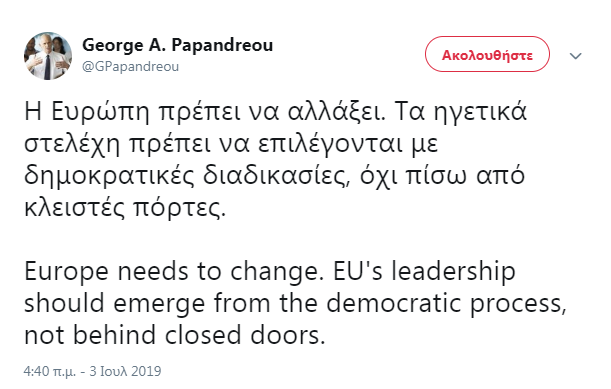Click the George A. Papandreou display name
611x389 pixels.
point(177,45)
